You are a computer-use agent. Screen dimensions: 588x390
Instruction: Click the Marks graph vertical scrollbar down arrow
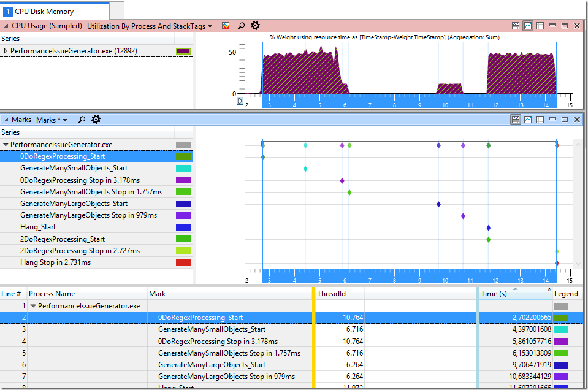(x=578, y=264)
